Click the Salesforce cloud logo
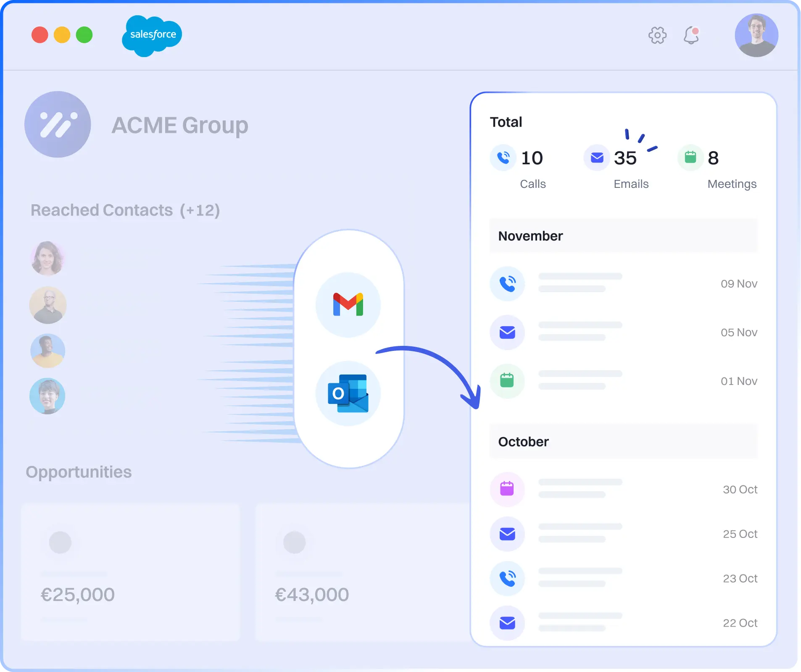This screenshot has height=672, width=801. point(152,36)
